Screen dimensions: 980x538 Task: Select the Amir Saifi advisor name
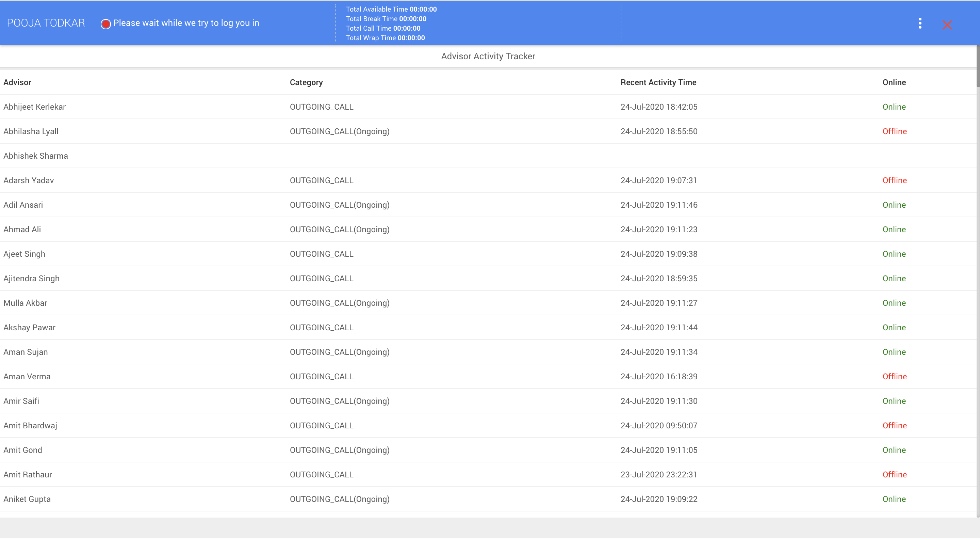pyautogui.click(x=21, y=401)
